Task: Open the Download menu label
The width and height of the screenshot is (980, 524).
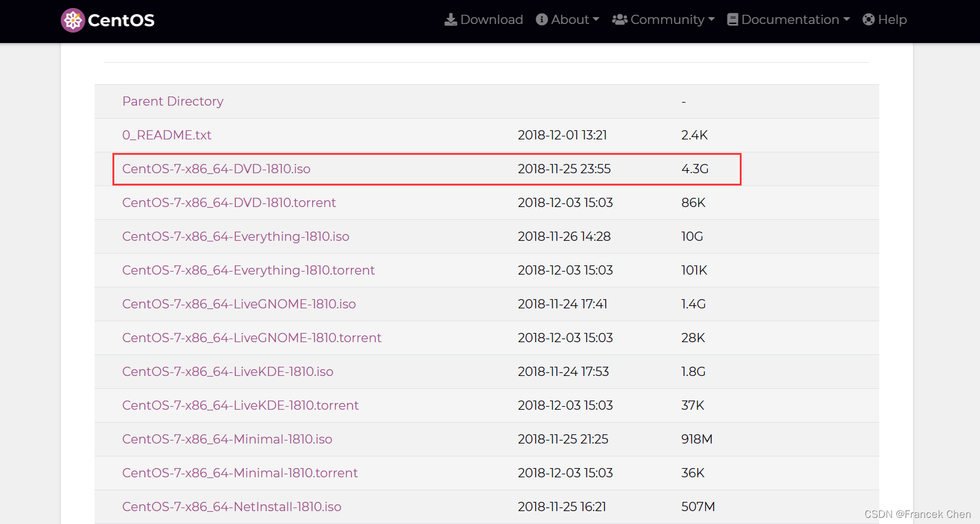Action: click(492, 20)
